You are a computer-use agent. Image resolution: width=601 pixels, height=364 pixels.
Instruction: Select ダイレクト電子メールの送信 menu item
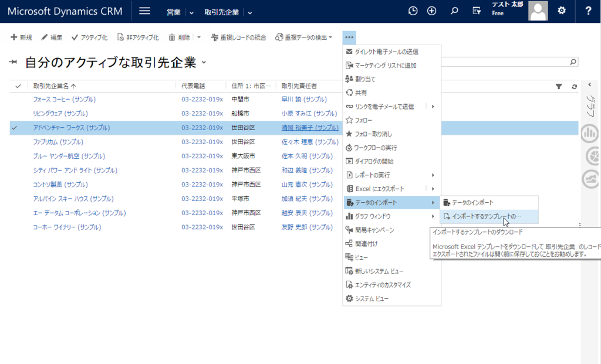(x=391, y=52)
